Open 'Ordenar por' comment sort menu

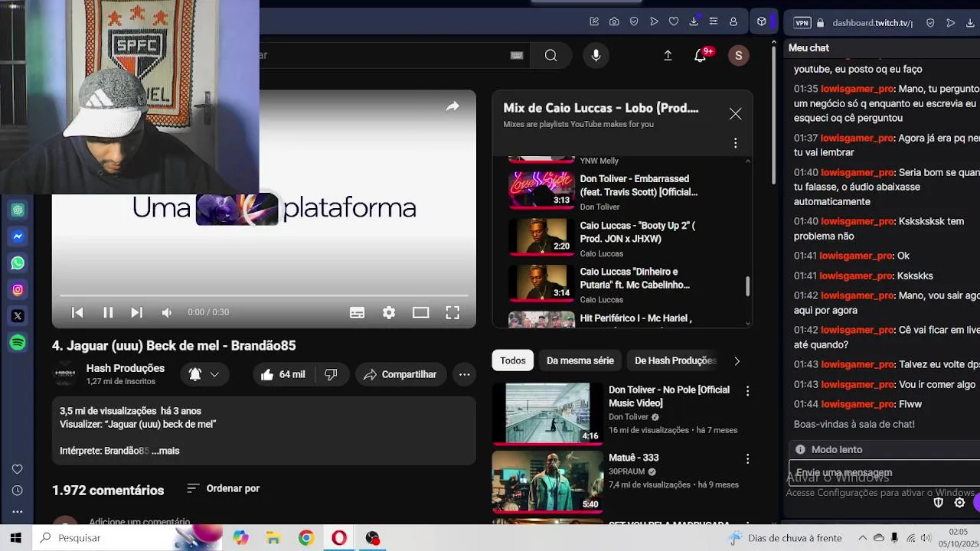pos(223,488)
